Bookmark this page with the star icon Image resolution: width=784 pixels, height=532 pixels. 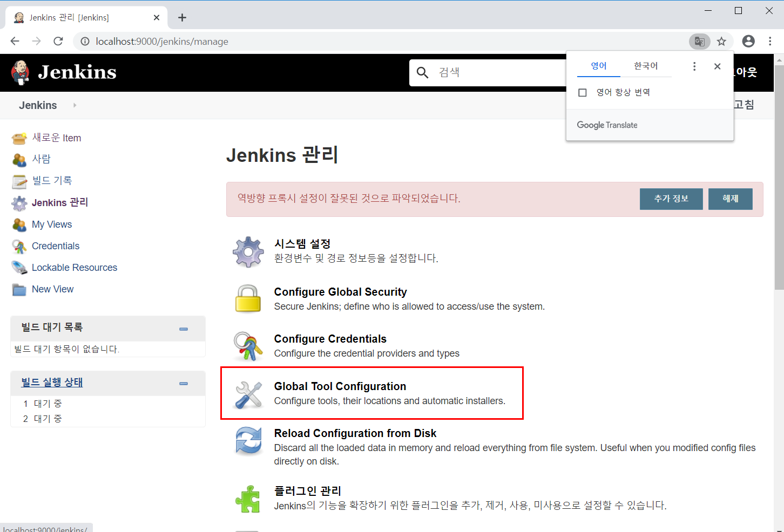[x=721, y=42]
